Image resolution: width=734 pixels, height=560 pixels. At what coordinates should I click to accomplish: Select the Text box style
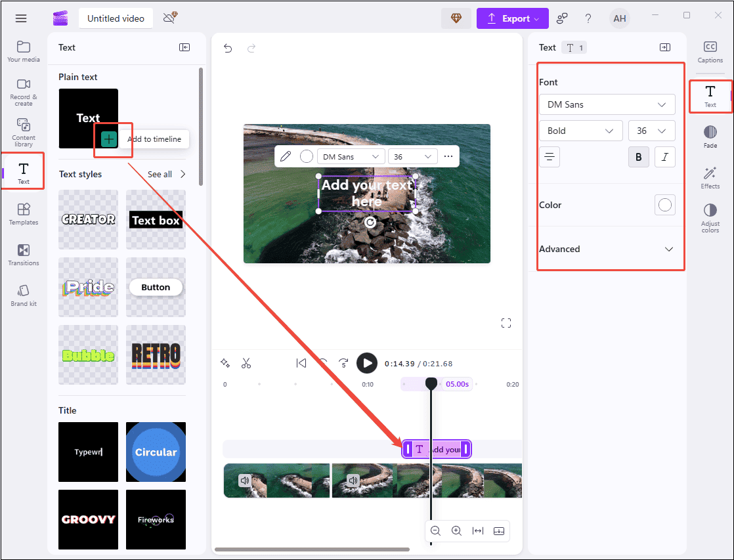click(x=156, y=219)
